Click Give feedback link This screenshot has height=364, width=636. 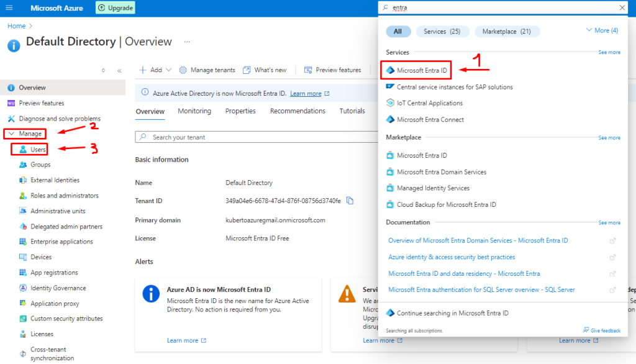pos(602,330)
